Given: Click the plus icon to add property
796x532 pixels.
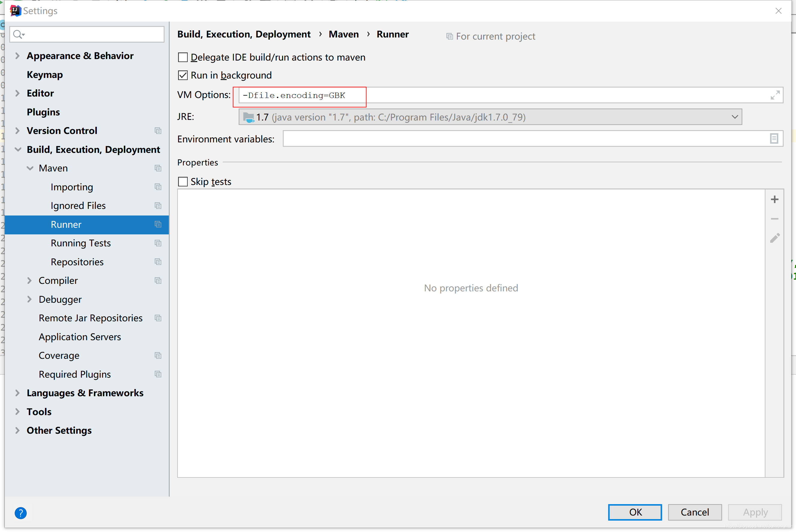Looking at the screenshot, I should click(774, 200).
